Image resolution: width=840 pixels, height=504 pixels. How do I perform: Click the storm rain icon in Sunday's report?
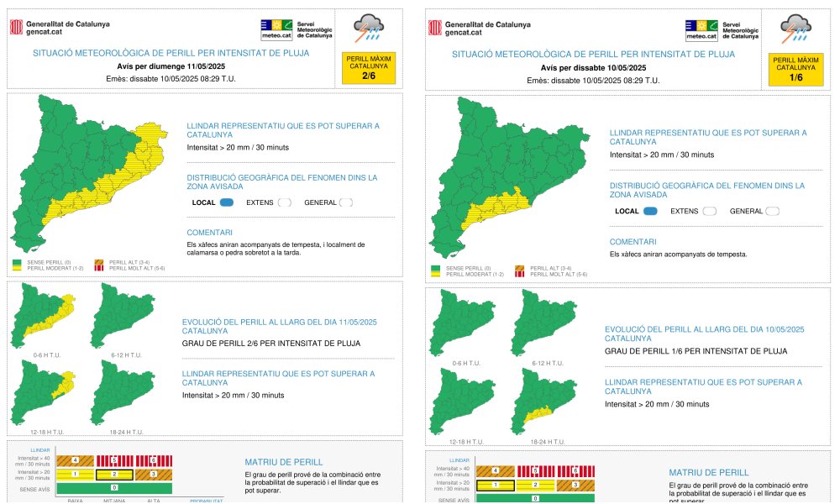point(367,29)
